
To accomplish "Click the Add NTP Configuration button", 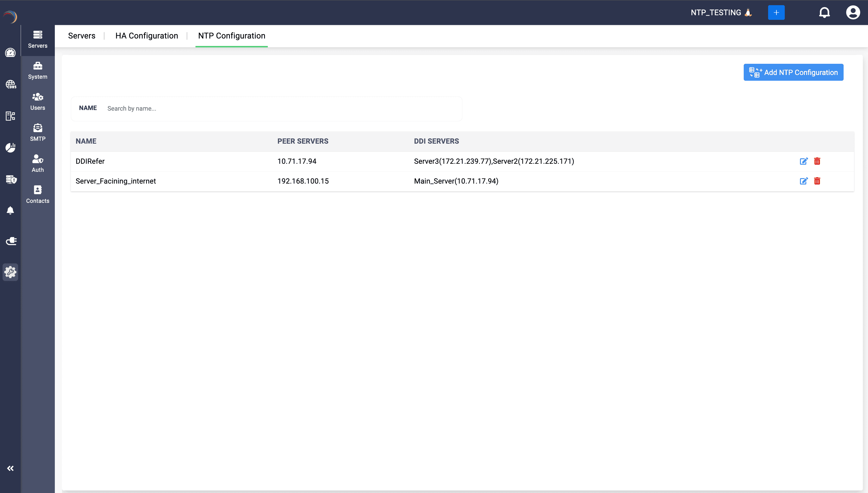I will [793, 72].
